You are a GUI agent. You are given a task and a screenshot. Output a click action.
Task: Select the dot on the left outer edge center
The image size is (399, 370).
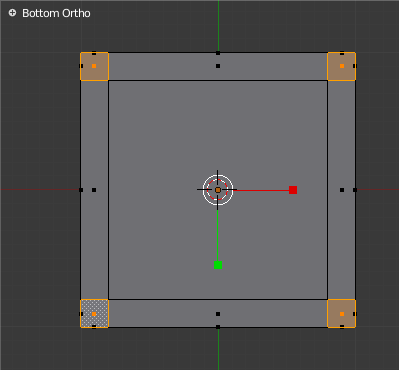coord(81,190)
